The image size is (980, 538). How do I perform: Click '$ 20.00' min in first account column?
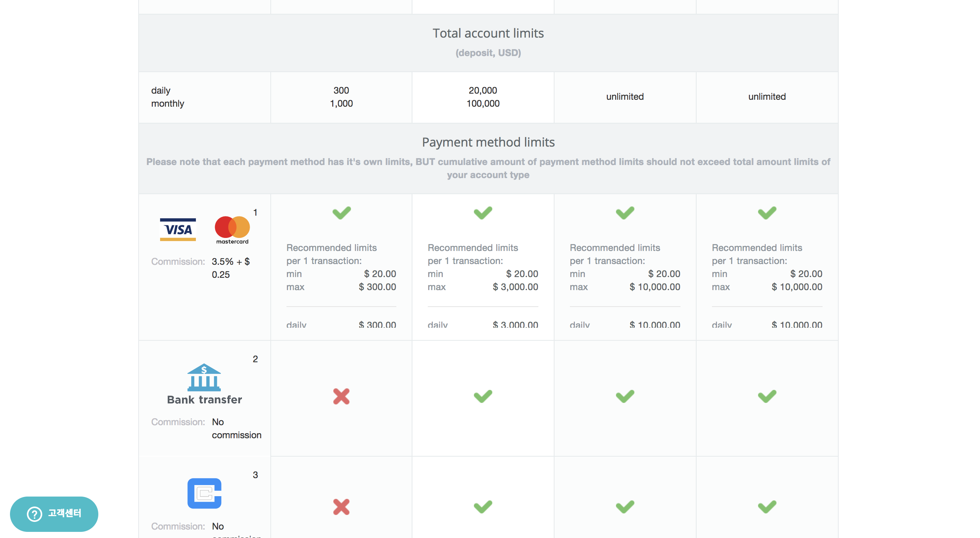pos(380,274)
